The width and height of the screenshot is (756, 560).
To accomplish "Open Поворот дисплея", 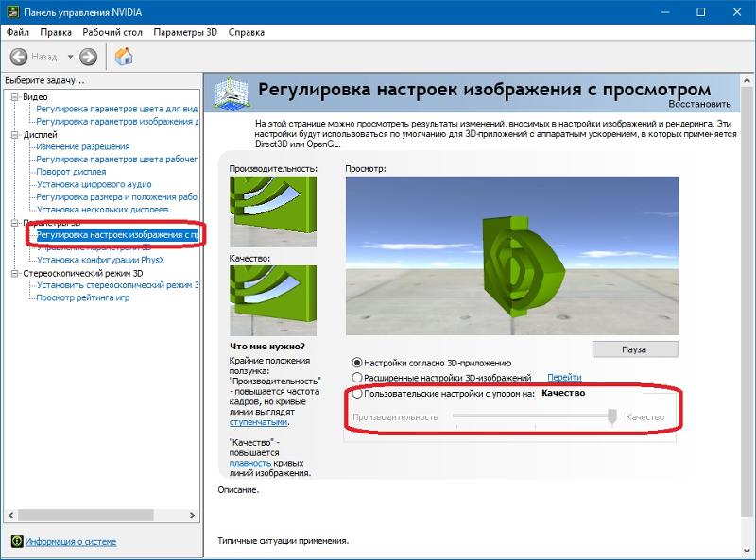I will coord(72,172).
